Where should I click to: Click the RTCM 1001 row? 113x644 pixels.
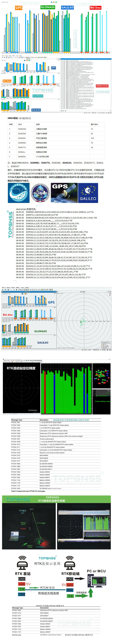click(56, 423)
